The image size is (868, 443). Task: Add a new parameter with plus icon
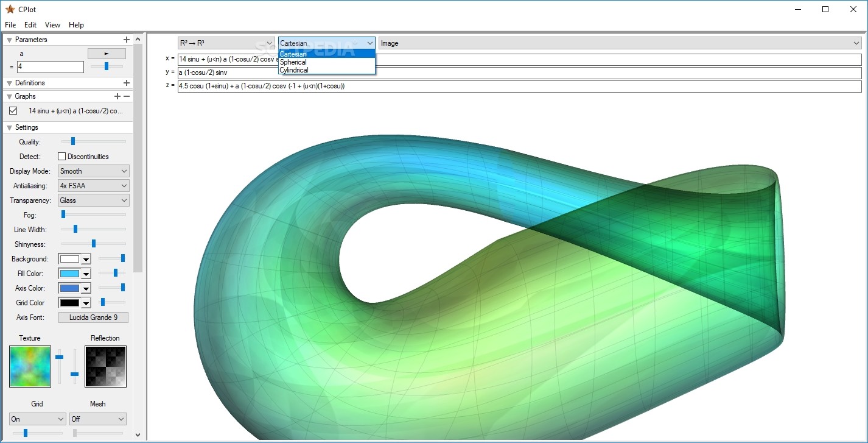coord(127,40)
